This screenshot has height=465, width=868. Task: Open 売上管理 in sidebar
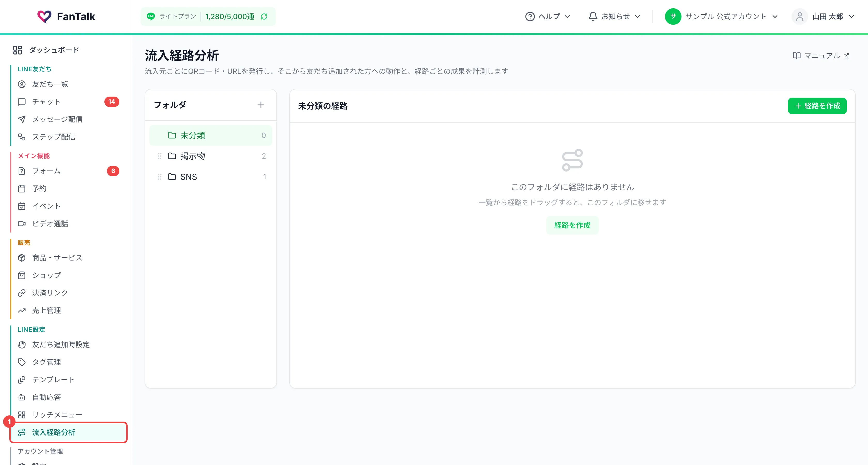point(68,310)
